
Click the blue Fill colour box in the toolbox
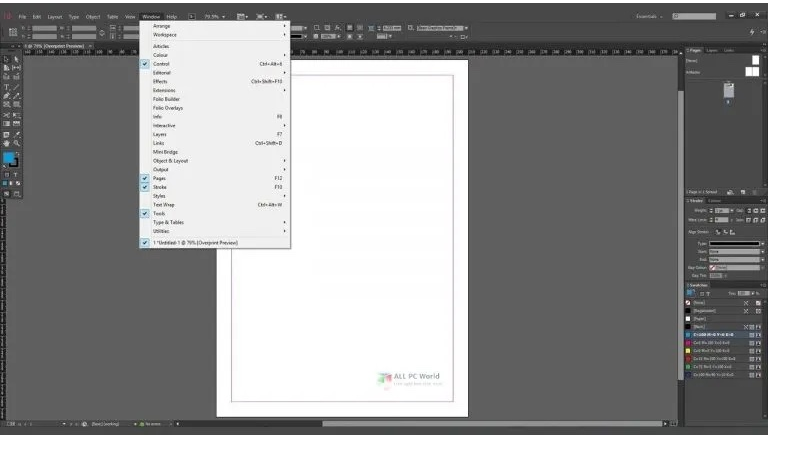coord(8,158)
